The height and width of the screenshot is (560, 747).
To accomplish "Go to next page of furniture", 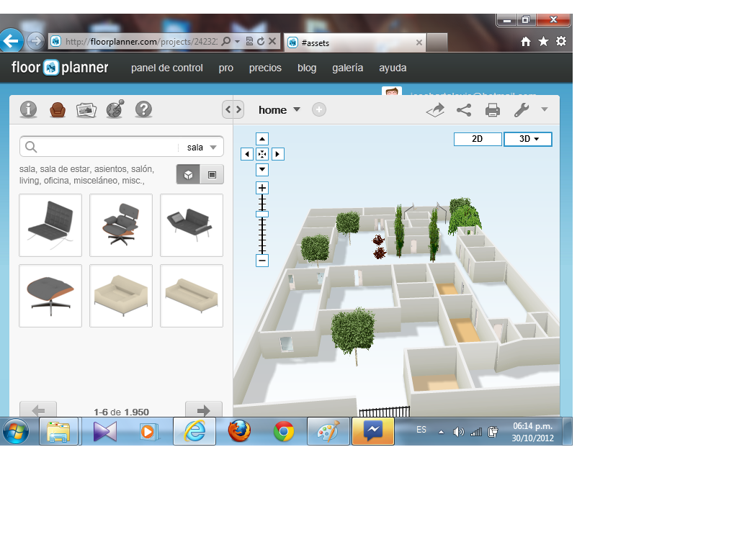I will click(x=203, y=410).
